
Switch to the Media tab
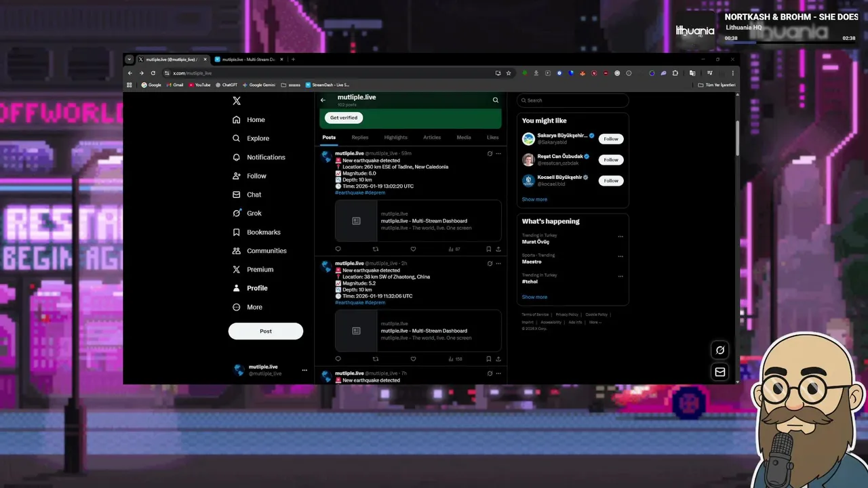[464, 138]
